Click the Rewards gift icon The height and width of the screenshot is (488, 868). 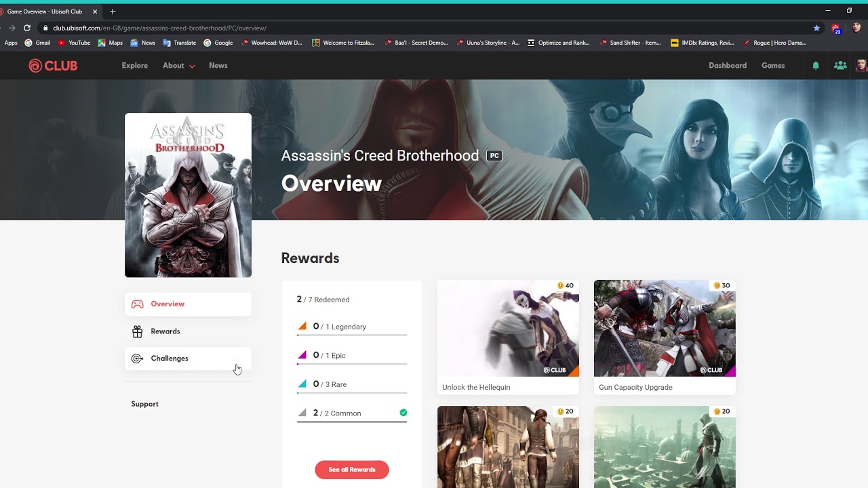(x=137, y=331)
